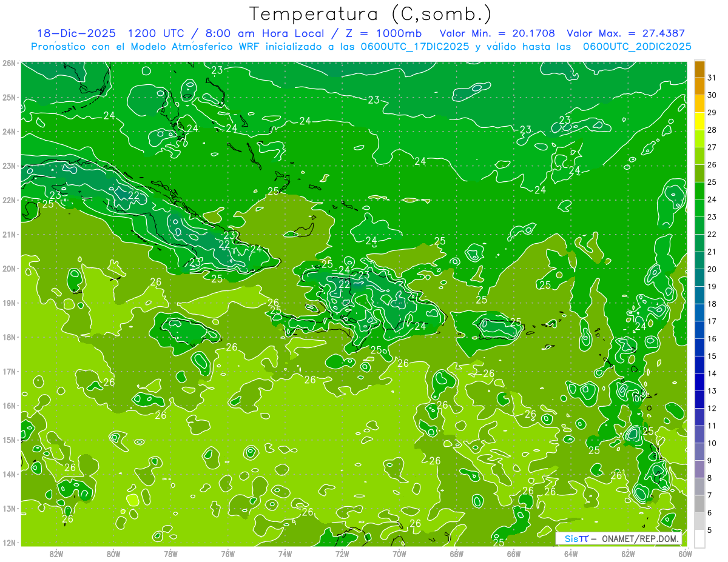The image size is (728, 562).
Task: Click the "31" value on the color legend
Action: tap(712, 78)
